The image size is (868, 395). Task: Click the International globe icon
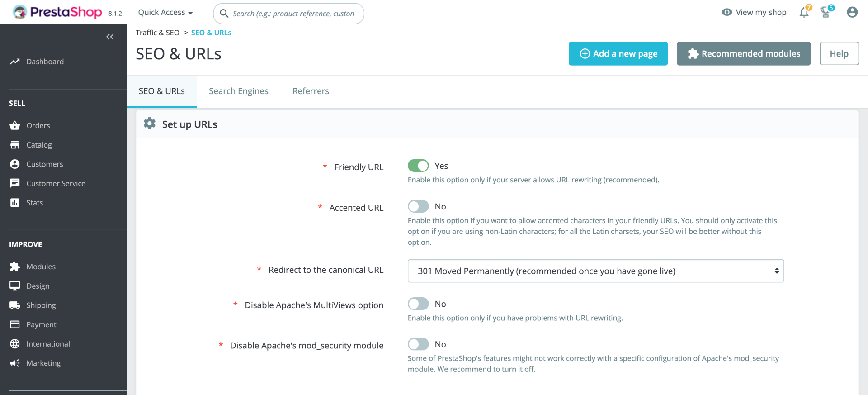point(15,344)
